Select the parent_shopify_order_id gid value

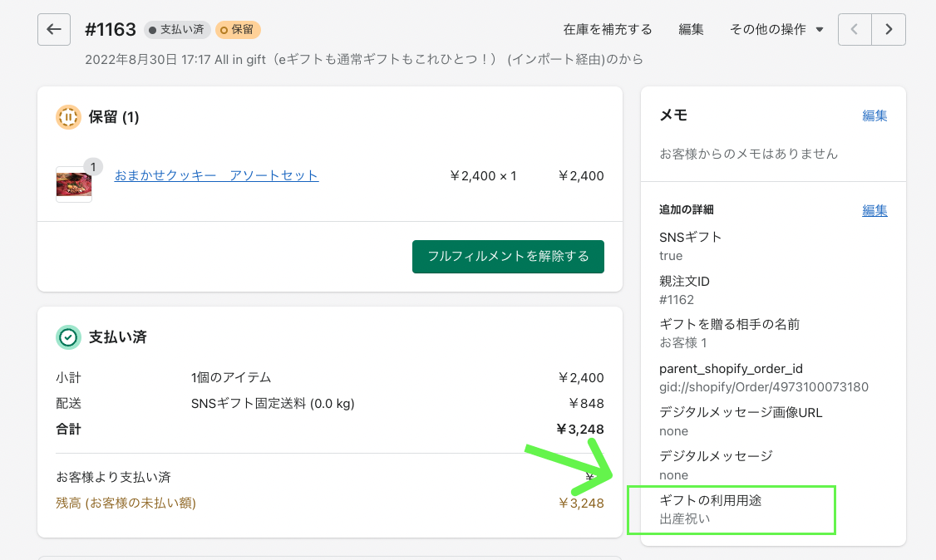pos(764,387)
